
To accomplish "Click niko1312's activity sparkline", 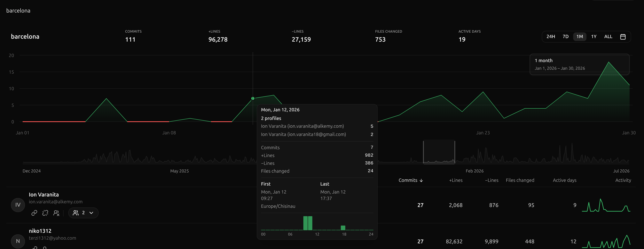I will (x=606, y=241).
